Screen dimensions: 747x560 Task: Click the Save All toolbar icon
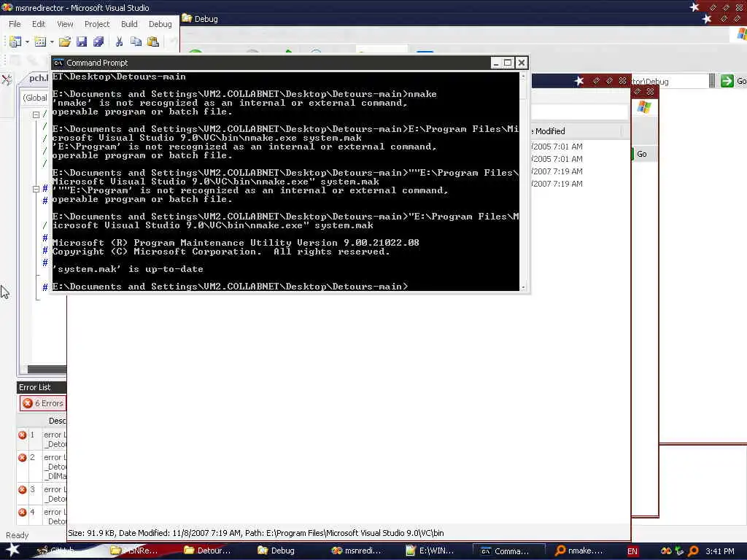coord(98,42)
